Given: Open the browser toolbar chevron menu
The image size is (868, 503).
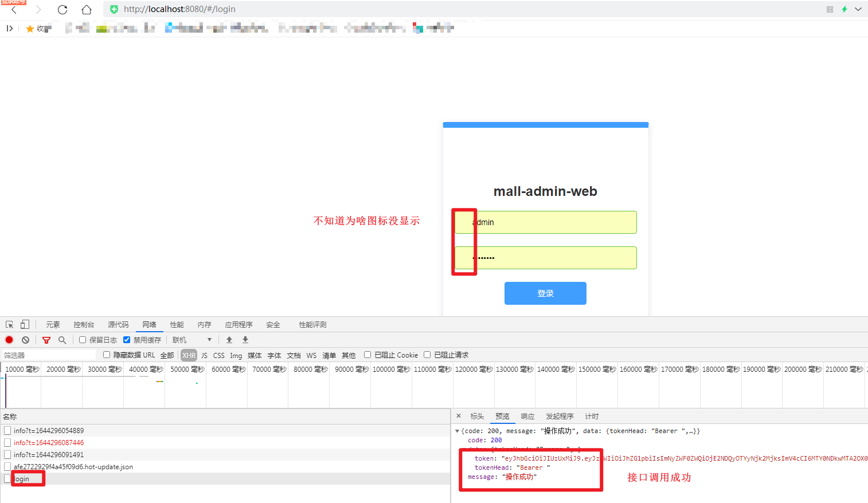Looking at the screenshot, I should (x=858, y=9).
